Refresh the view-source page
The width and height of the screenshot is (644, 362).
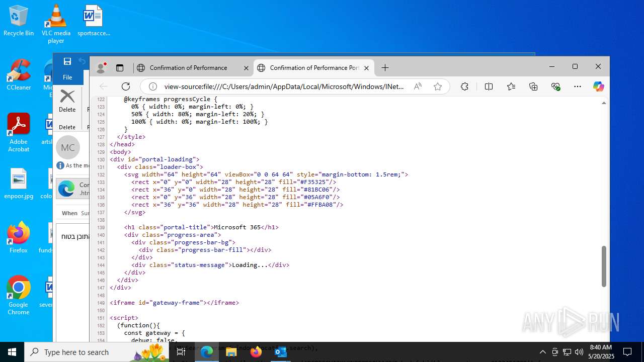[126, 86]
